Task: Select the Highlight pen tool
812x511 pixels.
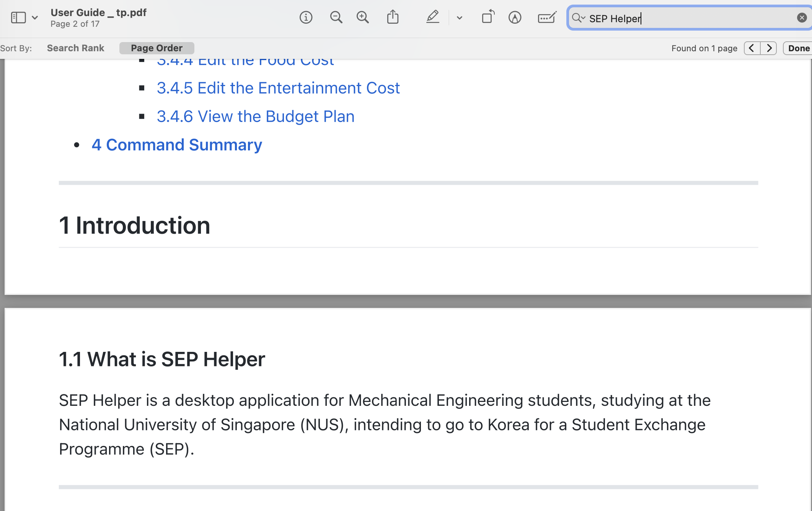Action: point(432,18)
